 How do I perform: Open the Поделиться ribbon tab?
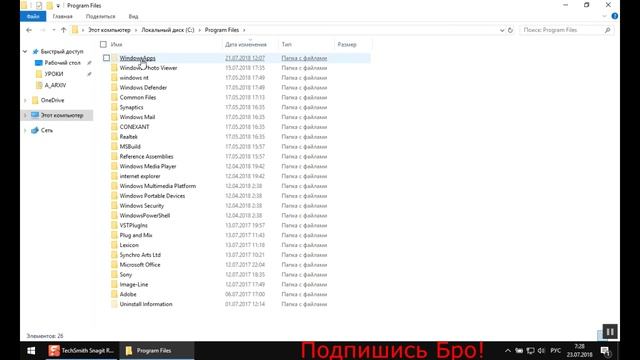(x=100, y=16)
